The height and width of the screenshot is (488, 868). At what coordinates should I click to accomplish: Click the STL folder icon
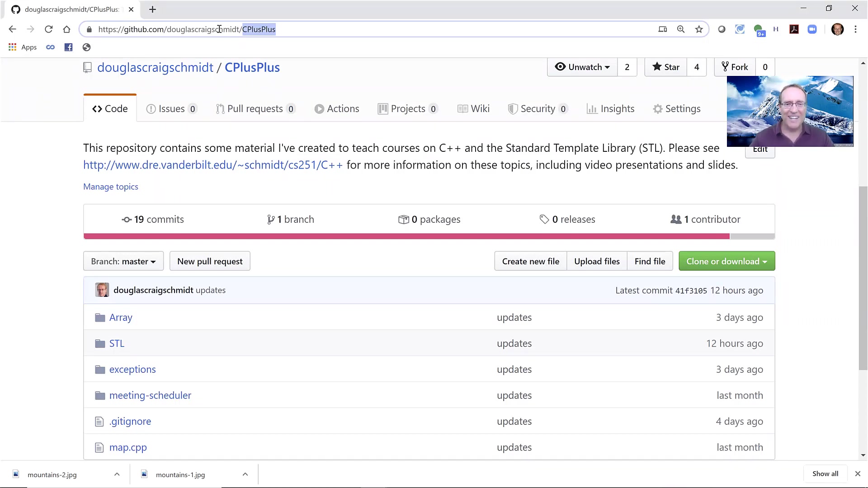[100, 344]
